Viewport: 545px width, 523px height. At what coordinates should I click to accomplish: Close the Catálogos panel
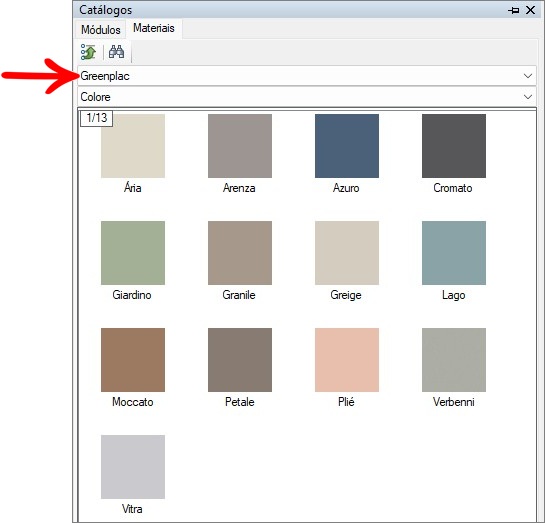pyautogui.click(x=530, y=10)
